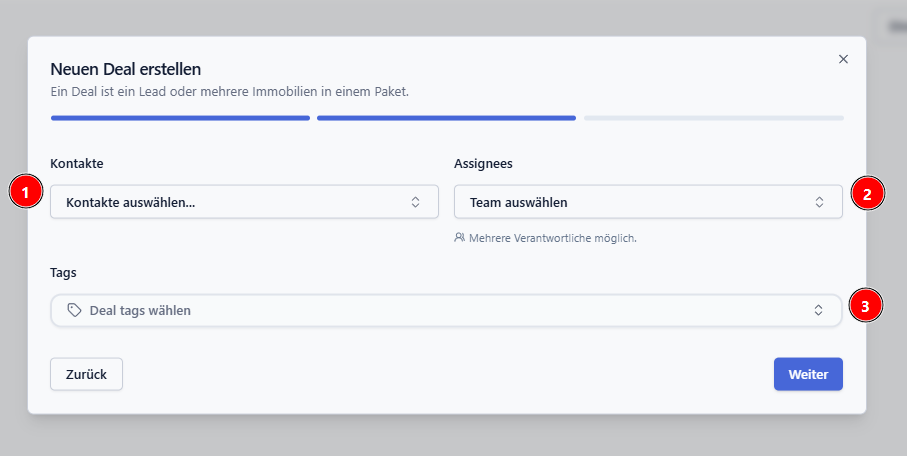Click the red number 2 badge

(x=867, y=194)
